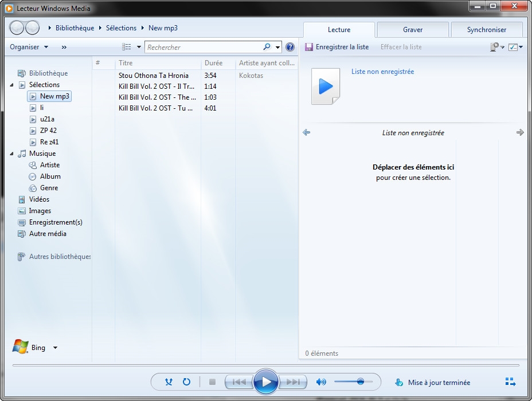
Task: Collapse the Sélections tree node
Action: [x=12, y=85]
